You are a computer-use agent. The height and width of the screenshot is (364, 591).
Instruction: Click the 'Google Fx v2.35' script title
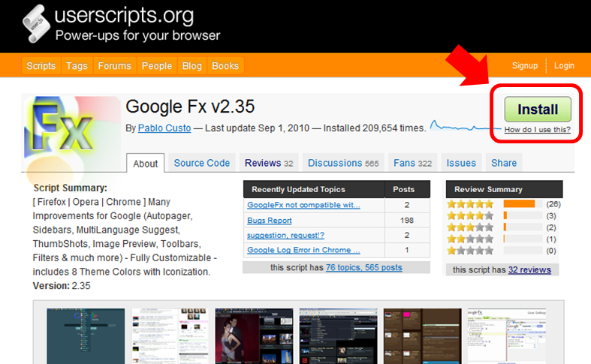(x=190, y=107)
